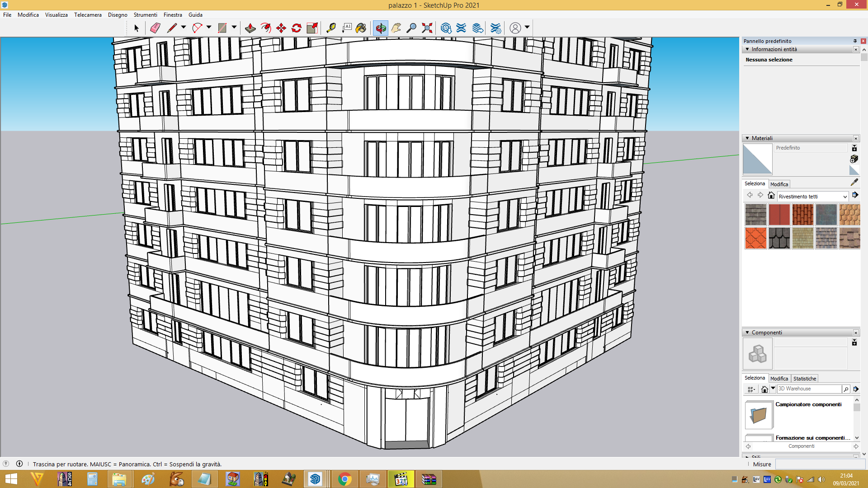Image resolution: width=868 pixels, height=488 pixels.
Task: Switch to Materials Modifica tab
Action: [x=779, y=184]
